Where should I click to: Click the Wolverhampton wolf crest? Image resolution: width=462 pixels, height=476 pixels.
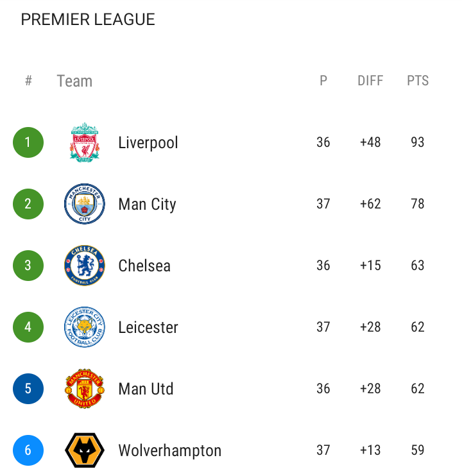[x=85, y=450]
